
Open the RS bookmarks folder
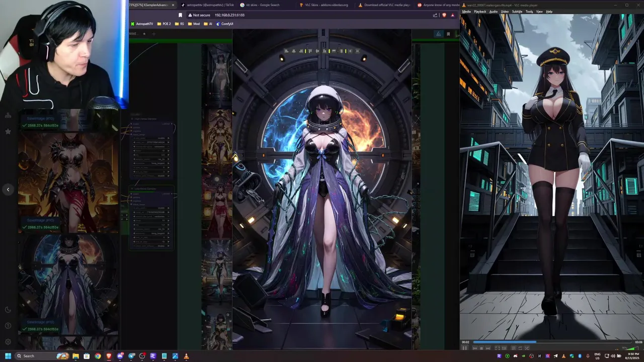pyautogui.click(x=180, y=24)
